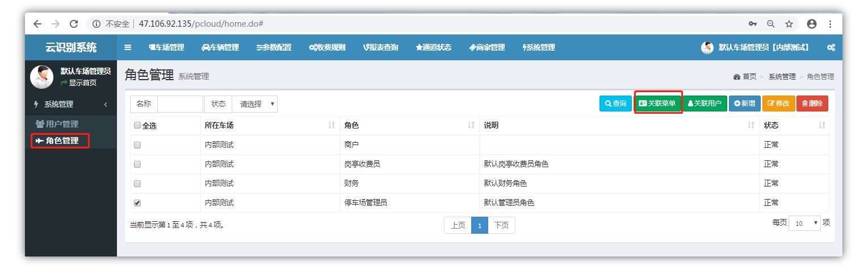Screen dimensions: 868x269
Task: Click the 云识别系统 logo title
Action: 71,47
